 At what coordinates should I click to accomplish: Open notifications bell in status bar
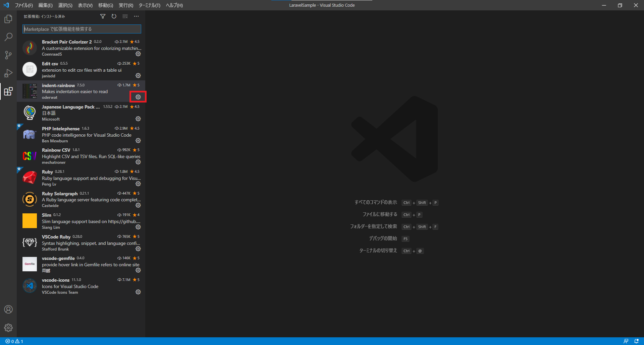pyautogui.click(x=636, y=341)
